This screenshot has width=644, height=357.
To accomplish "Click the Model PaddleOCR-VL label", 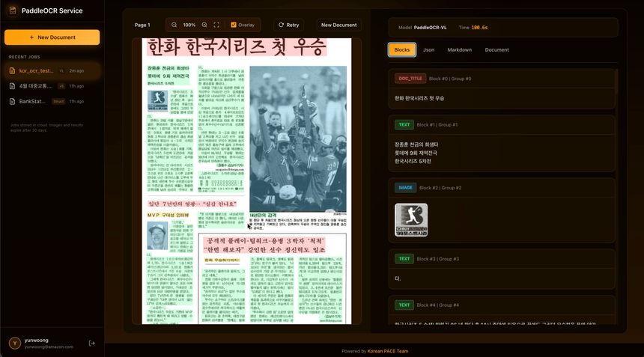I will coord(422,28).
